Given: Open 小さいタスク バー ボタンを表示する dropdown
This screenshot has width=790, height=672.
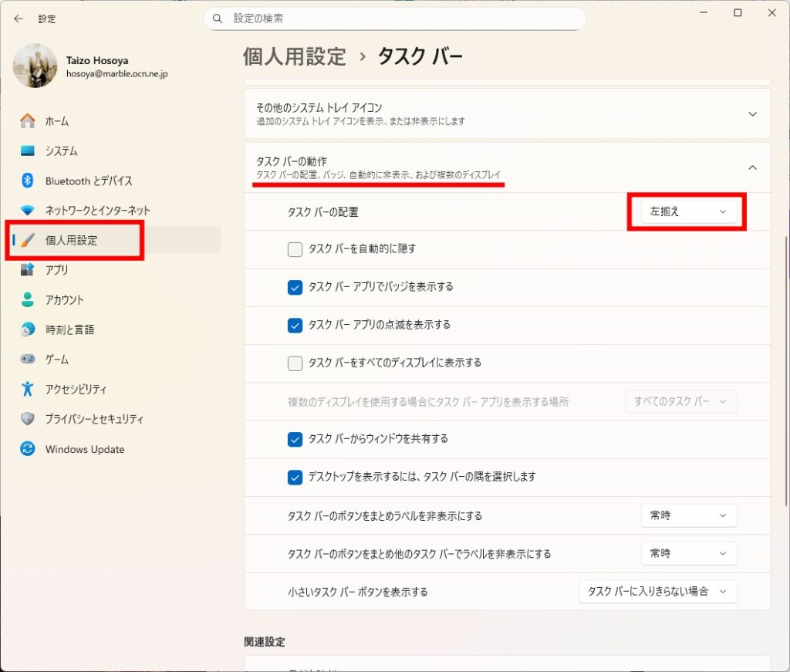Looking at the screenshot, I should 657,592.
